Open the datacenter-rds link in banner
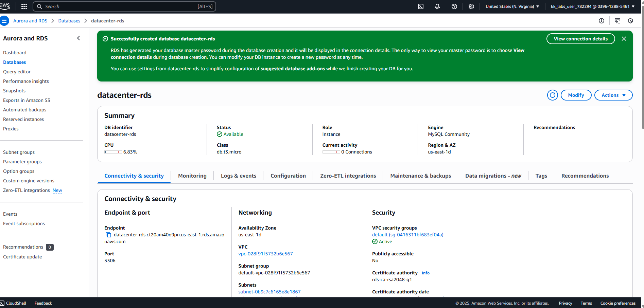Screen dimensions: 644x308 click(198, 39)
